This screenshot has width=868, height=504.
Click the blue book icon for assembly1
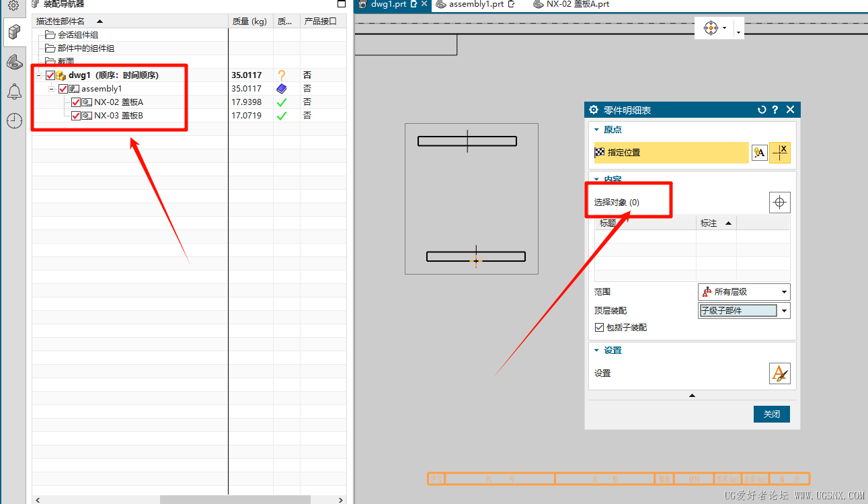pyautogui.click(x=282, y=88)
